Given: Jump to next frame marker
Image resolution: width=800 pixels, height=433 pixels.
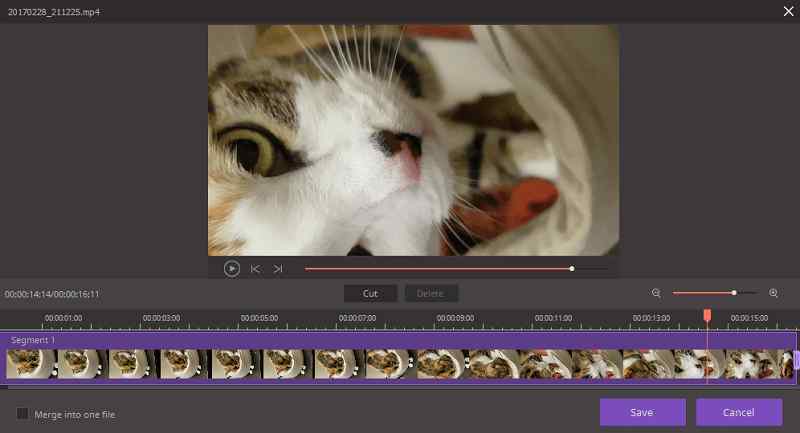Looking at the screenshot, I should [278, 268].
